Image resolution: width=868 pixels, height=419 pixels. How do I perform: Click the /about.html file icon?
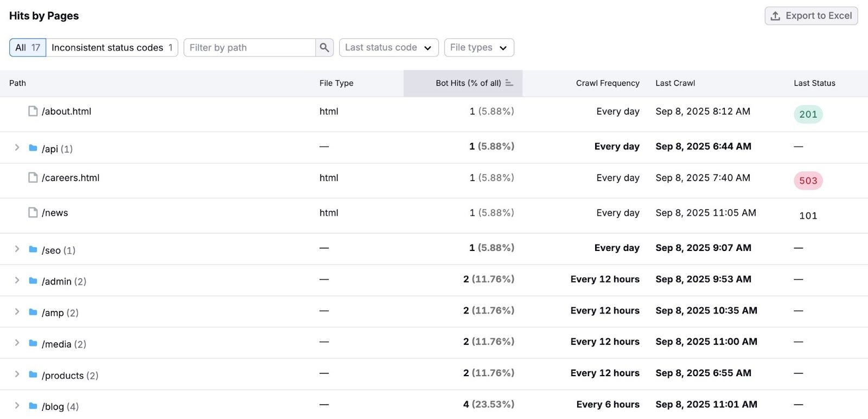[x=33, y=111]
